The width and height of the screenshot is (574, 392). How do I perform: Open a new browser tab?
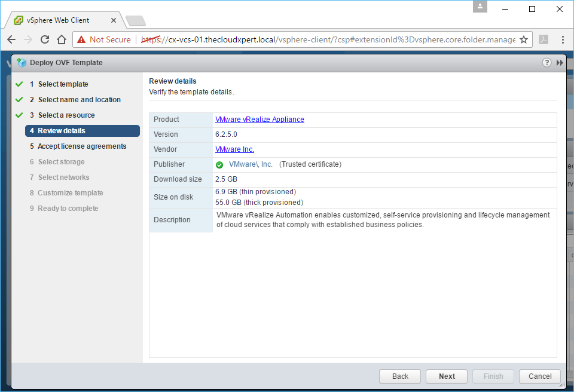tap(136, 21)
